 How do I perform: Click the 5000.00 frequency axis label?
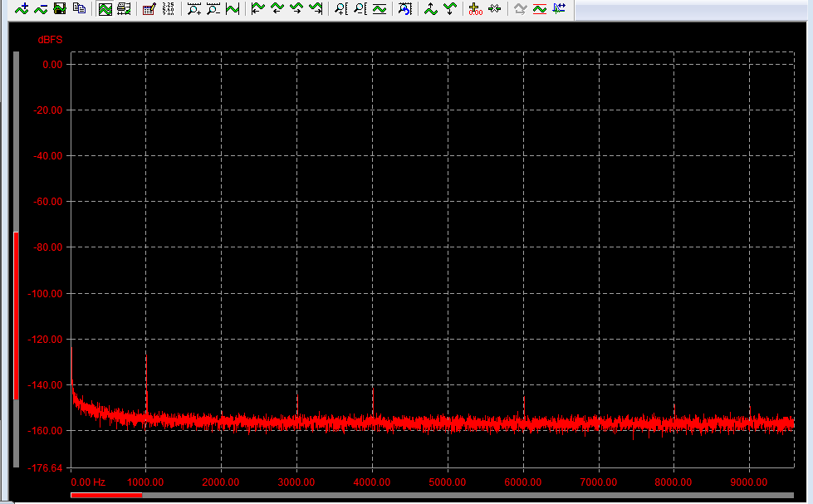(448, 482)
